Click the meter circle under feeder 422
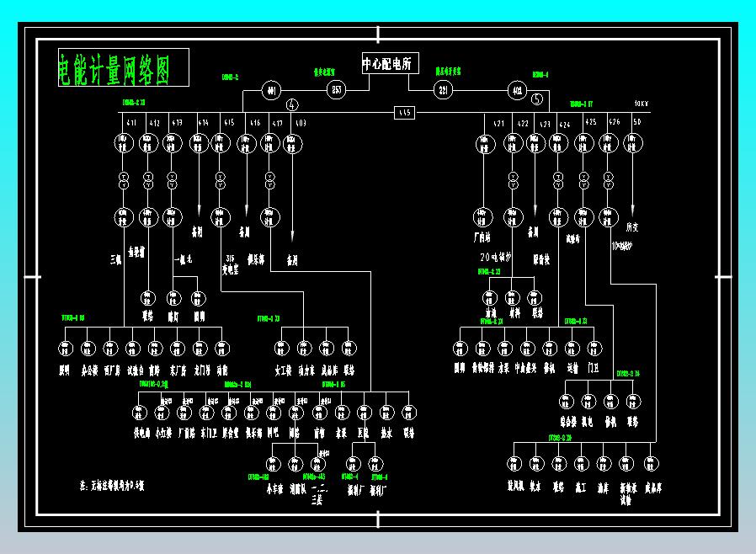The width and height of the screenshot is (756, 554). click(x=513, y=143)
